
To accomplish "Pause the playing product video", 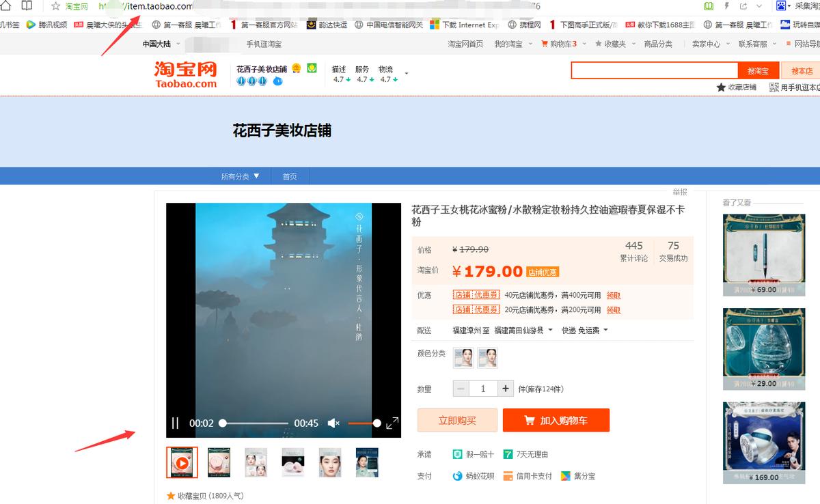I will pyautogui.click(x=174, y=423).
